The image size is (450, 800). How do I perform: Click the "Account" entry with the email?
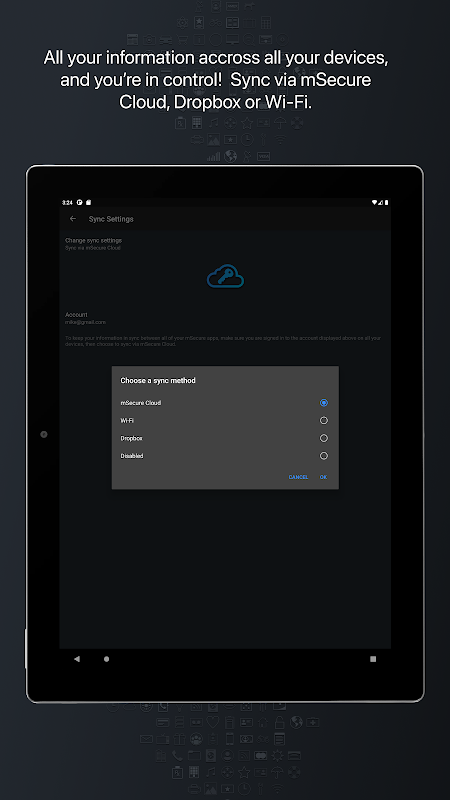coord(225,318)
